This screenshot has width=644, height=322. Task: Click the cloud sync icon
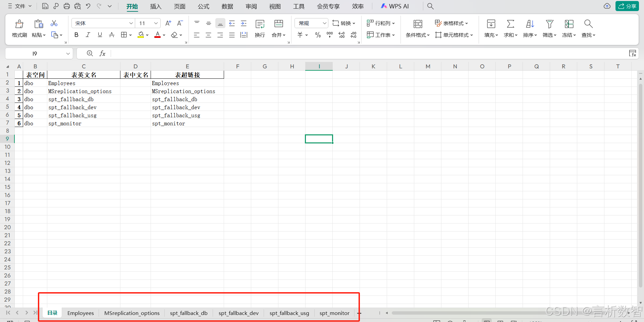point(607,6)
